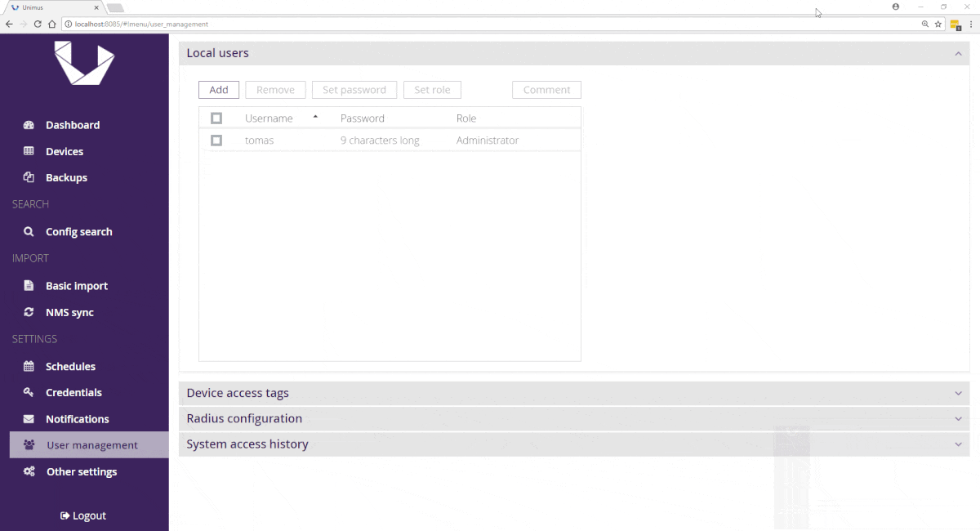This screenshot has width=980, height=531.
Task: Click the User management people icon
Action: point(29,445)
